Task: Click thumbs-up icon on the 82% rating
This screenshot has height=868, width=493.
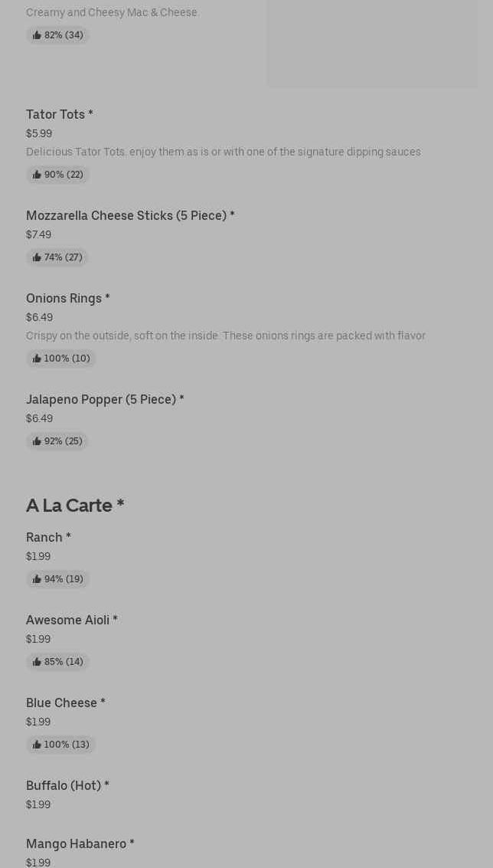Action: (x=37, y=35)
